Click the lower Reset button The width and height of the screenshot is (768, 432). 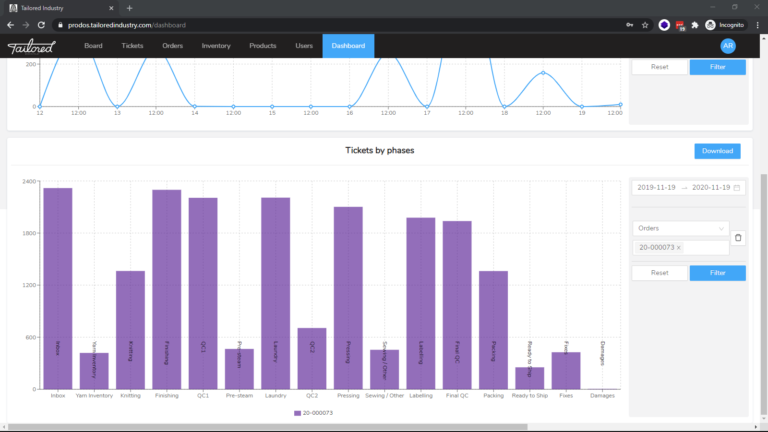tap(659, 272)
